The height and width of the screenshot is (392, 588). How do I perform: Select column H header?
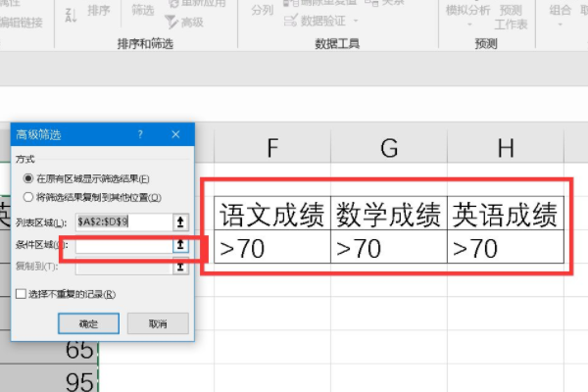pyautogui.click(x=506, y=147)
